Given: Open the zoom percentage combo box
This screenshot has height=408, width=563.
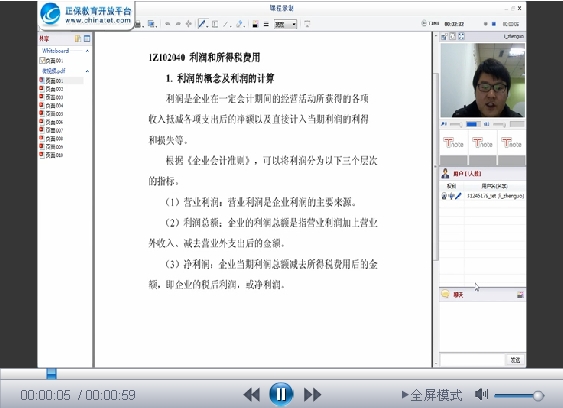Looking at the screenshot, I should tap(285, 24).
